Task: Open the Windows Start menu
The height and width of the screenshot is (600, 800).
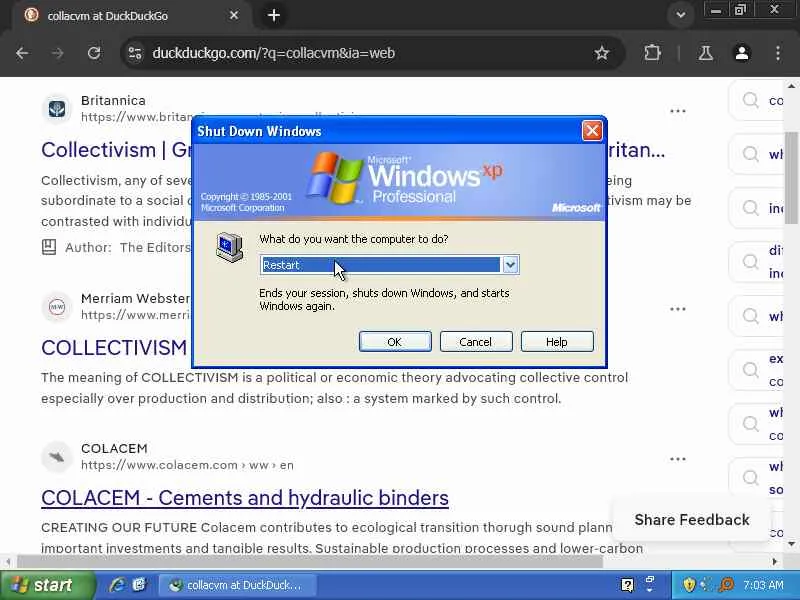Action: (47, 585)
